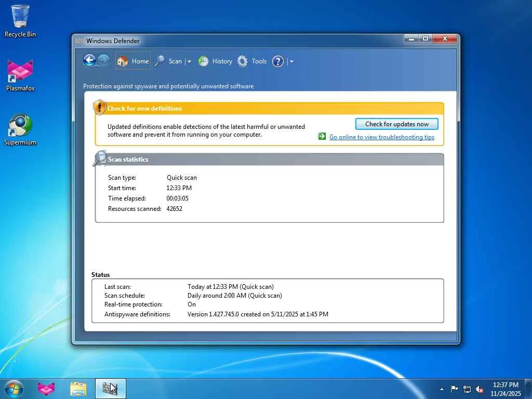Click the green arrow beside troubleshooting link
532x399 pixels.
[322, 137]
